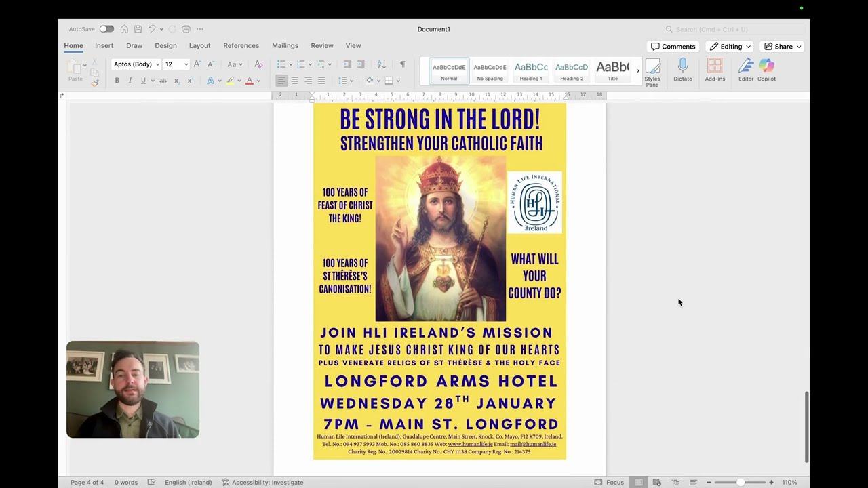Zoom out with the minus button

coord(709,483)
